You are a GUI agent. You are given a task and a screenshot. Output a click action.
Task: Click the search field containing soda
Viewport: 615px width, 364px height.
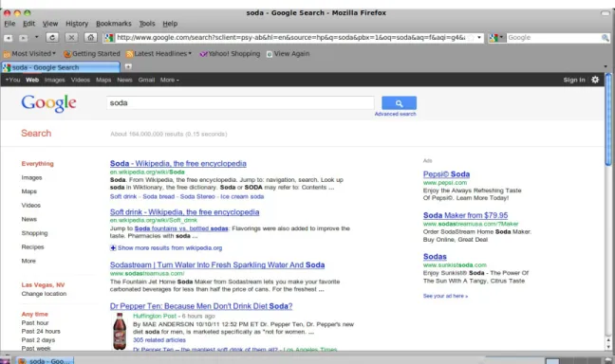click(240, 103)
